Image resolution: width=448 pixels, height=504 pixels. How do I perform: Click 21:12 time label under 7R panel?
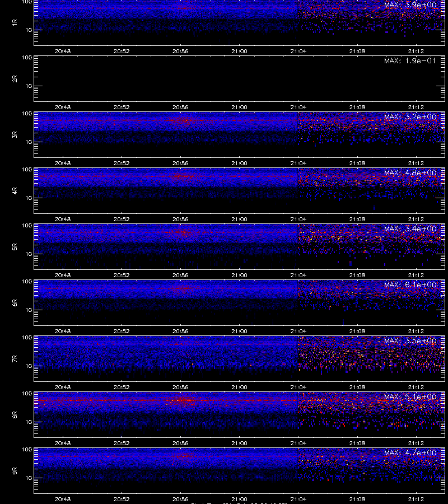(x=416, y=387)
